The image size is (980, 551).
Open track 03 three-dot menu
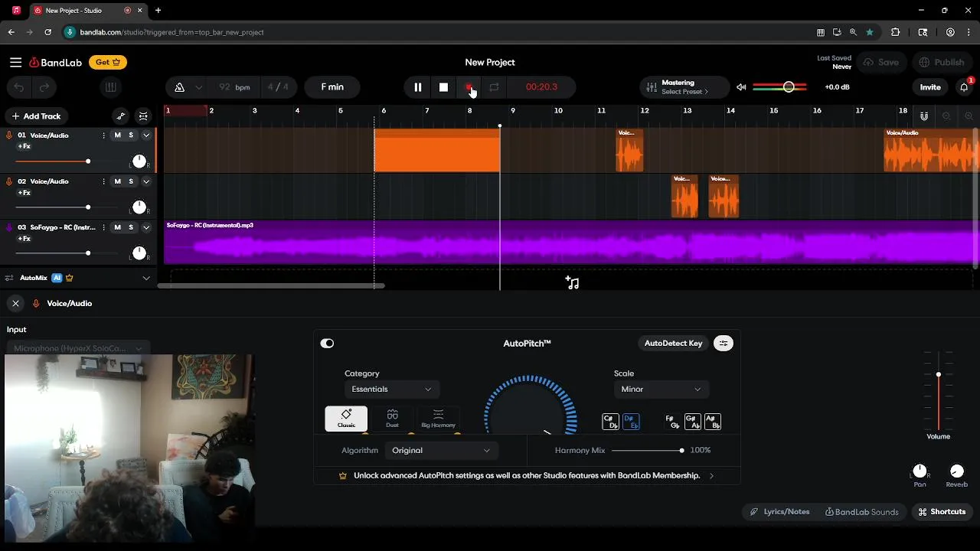(x=103, y=227)
